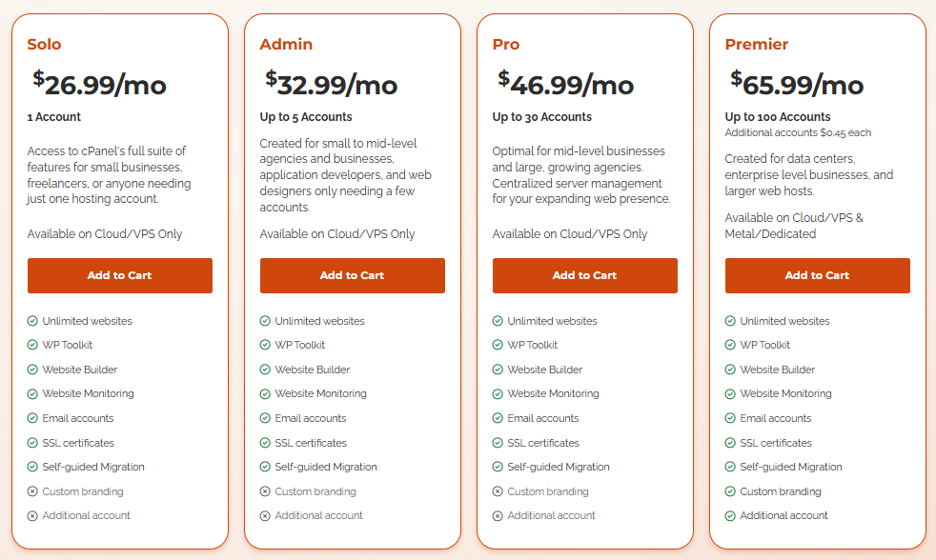This screenshot has height=560, width=936.
Task: Click checkmark icon beside Solo Unlimited websites
Action: pyautogui.click(x=32, y=321)
